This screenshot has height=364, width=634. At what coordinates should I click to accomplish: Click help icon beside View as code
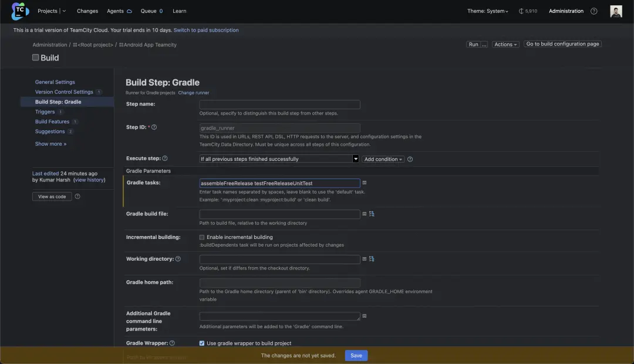point(77,197)
